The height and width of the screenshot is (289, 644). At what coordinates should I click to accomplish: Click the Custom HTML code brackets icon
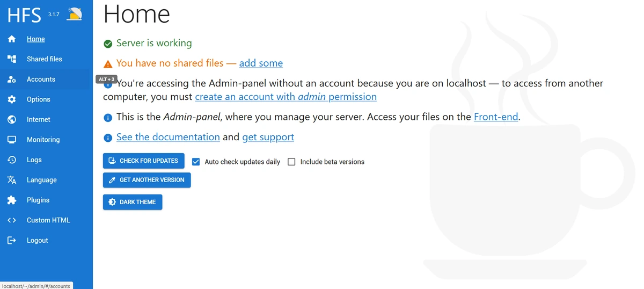tap(12, 220)
